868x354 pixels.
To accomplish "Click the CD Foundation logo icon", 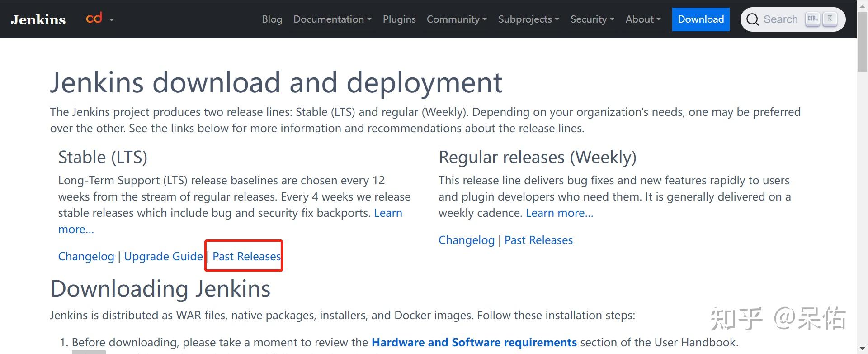I will (x=94, y=19).
